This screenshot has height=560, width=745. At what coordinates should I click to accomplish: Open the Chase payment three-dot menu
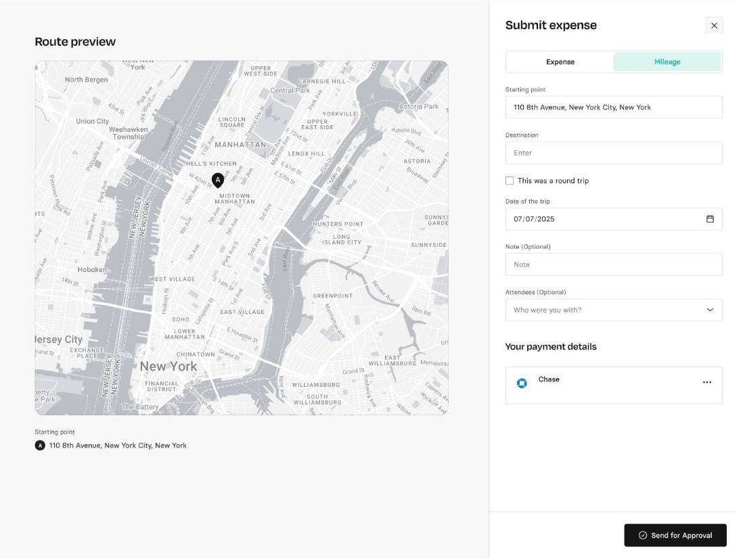click(x=706, y=383)
